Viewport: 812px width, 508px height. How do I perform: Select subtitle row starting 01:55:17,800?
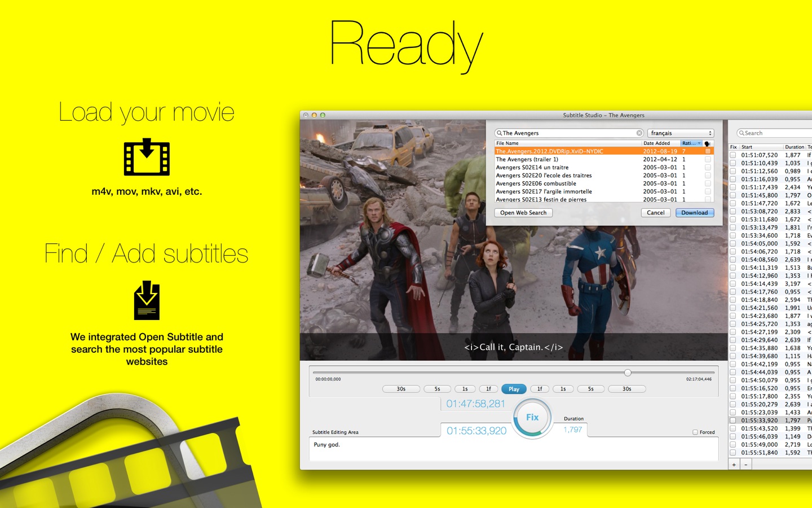770,396
